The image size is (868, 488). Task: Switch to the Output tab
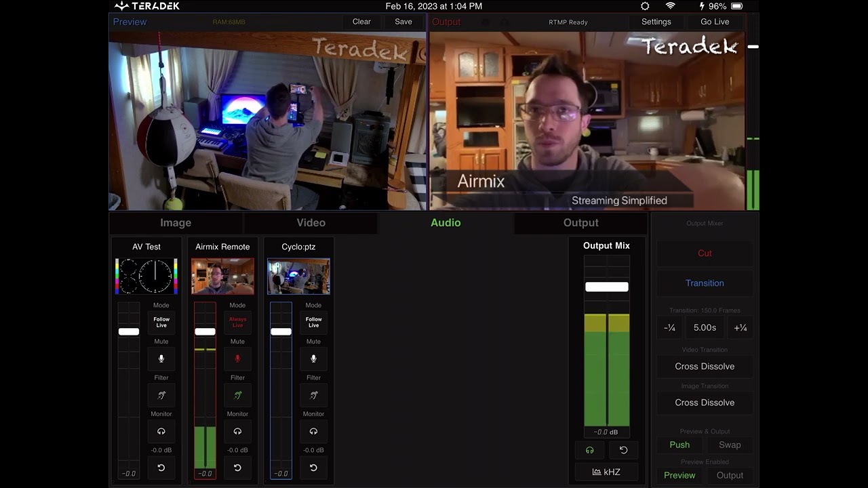(581, 223)
